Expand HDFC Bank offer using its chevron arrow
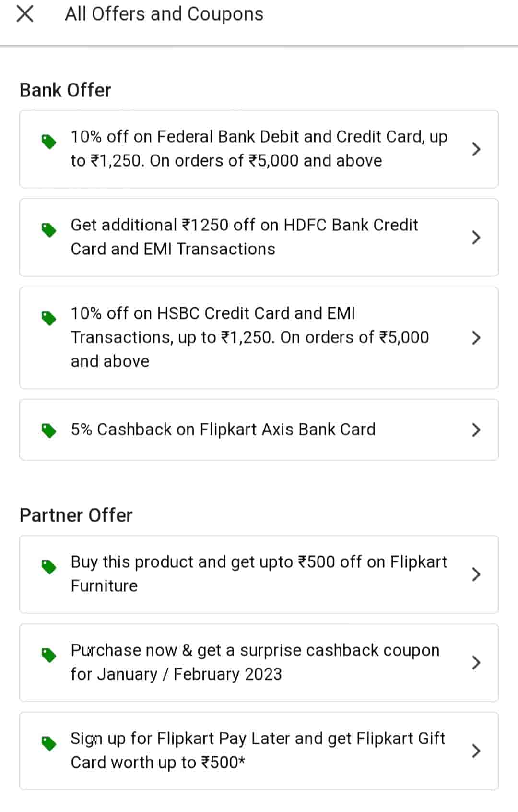The width and height of the screenshot is (518, 812). tap(476, 238)
